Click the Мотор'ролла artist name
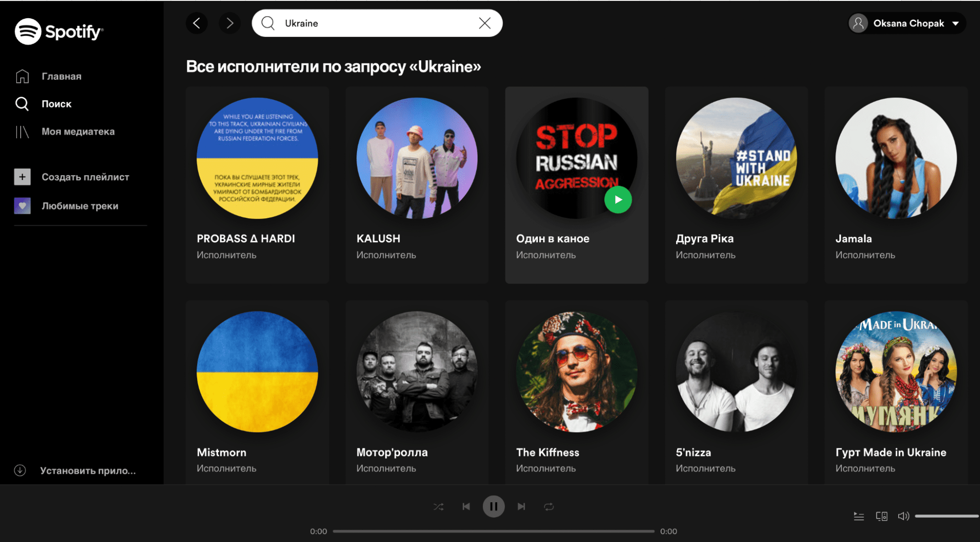 tap(392, 453)
